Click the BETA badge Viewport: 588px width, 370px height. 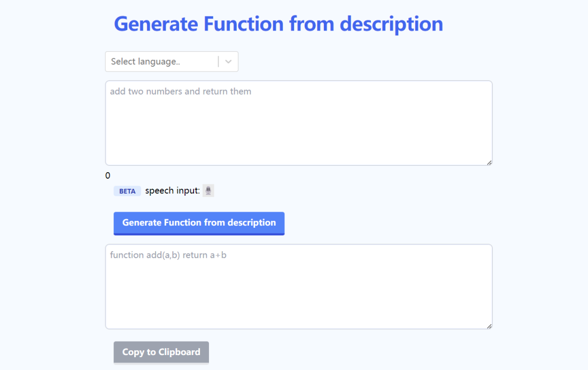127,191
